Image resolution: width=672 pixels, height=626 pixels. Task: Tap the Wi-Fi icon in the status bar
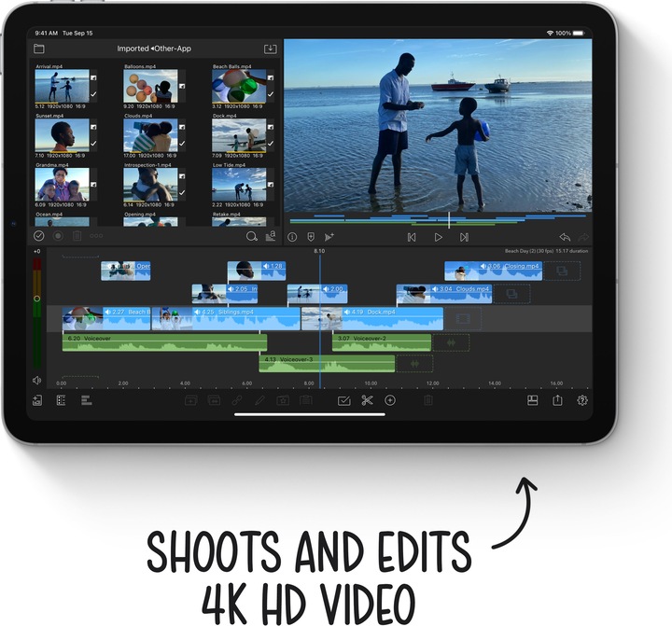point(550,33)
